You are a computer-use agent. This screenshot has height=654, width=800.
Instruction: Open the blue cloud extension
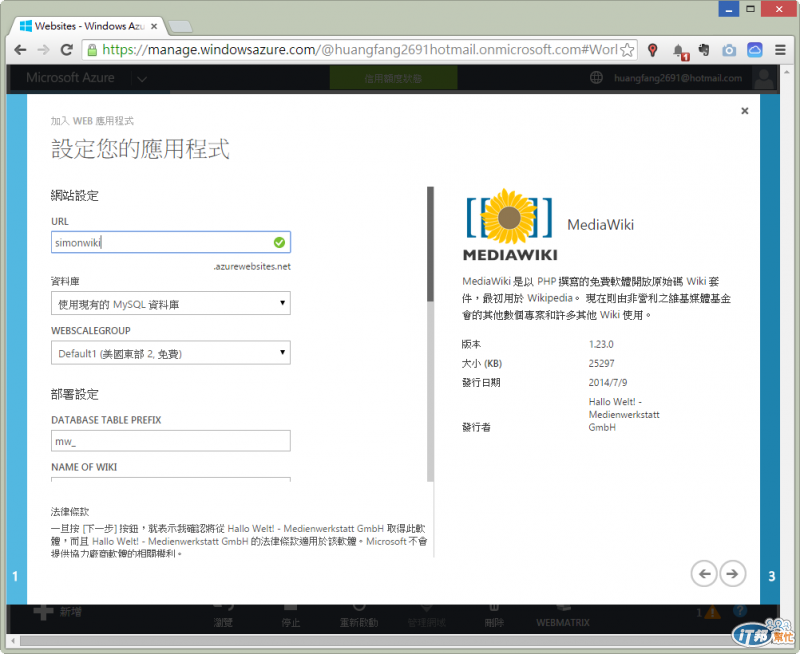pos(755,50)
